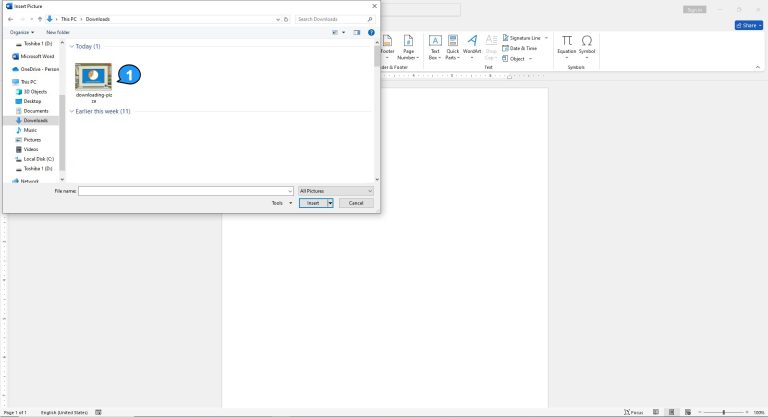Enable Focus mode in status bar
The height and width of the screenshot is (417, 768).
pyautogui.click(x=633, y=412)
